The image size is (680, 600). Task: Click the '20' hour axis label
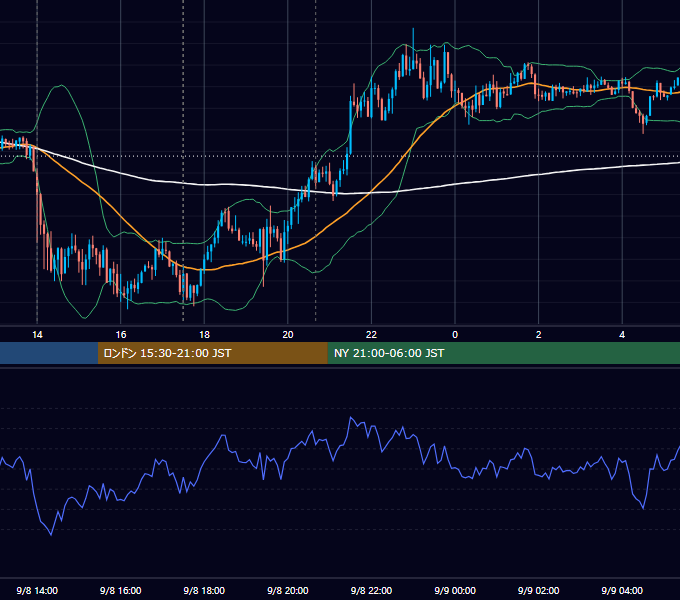[x=288, y=335]
